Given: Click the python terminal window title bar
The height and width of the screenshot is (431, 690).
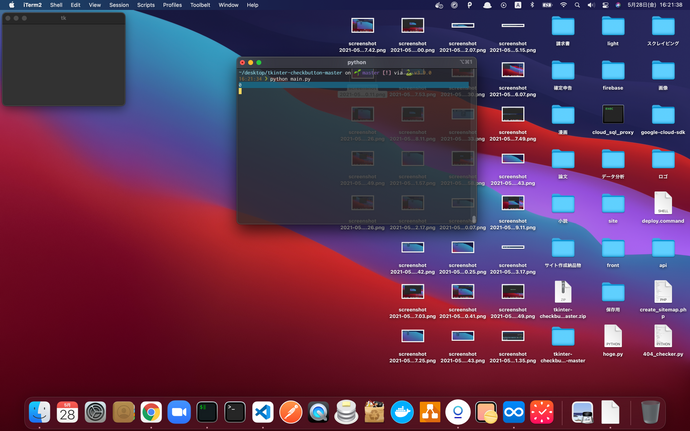Looking at the screenshot, I should pos(356,63).
